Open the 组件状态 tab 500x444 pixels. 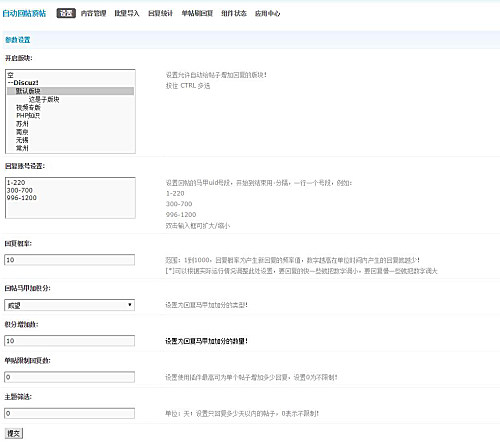pyautogui.click(x=234, y=13)
